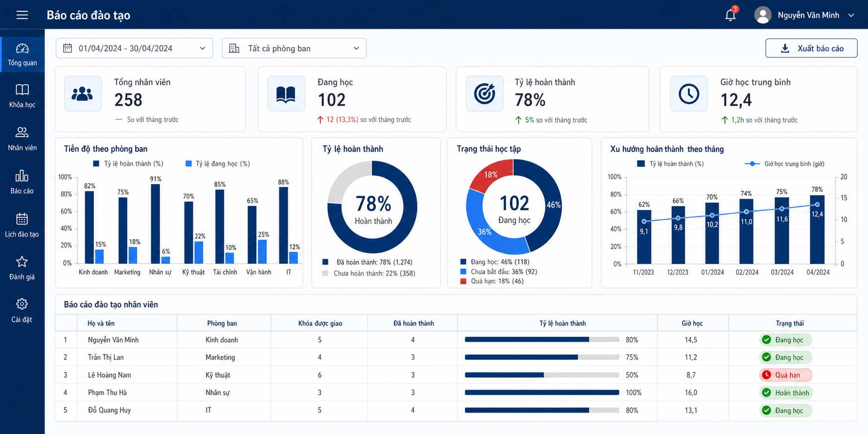Click the Tỷ lệ hoàn thành target icon

pyautogui.click(x=484, y=93)
